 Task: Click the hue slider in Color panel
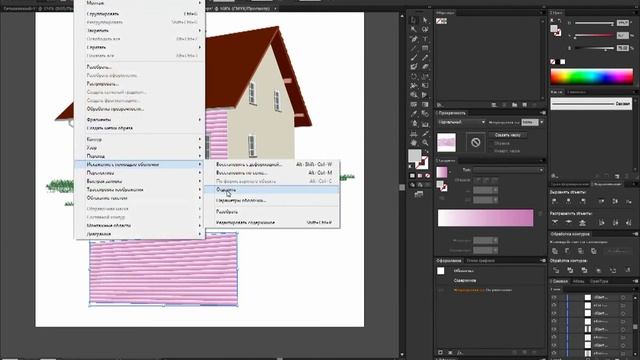tap(594, 23)
